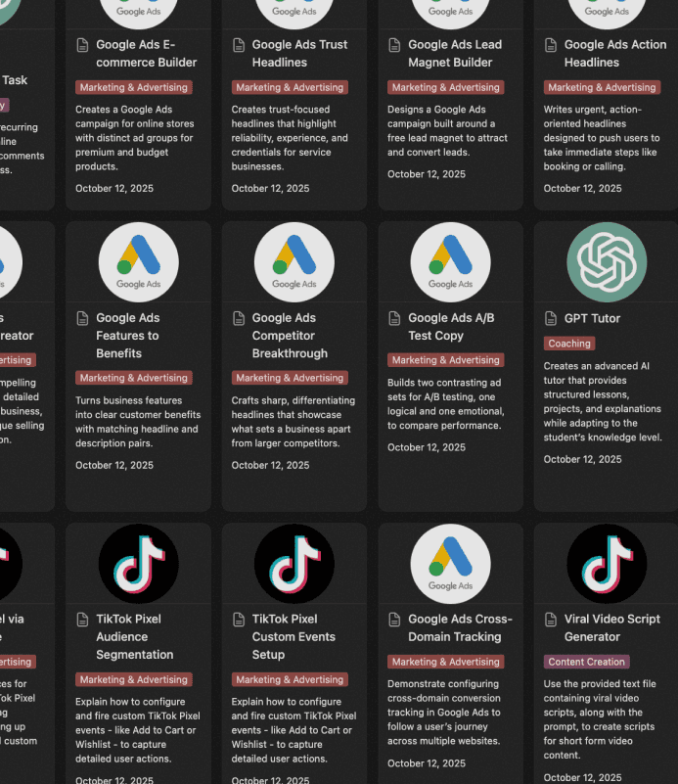Image resolution: width=678 pixels, height=784 pixels.
Task: Click the Coaching tag on GPT Tutor card
Action: pos(569,344)
